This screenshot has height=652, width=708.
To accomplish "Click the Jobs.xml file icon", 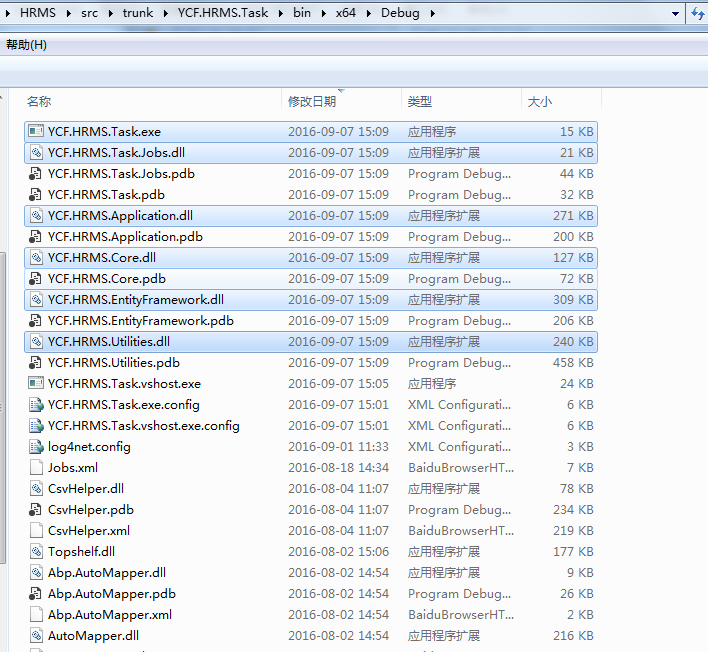I will pos(36,467).
